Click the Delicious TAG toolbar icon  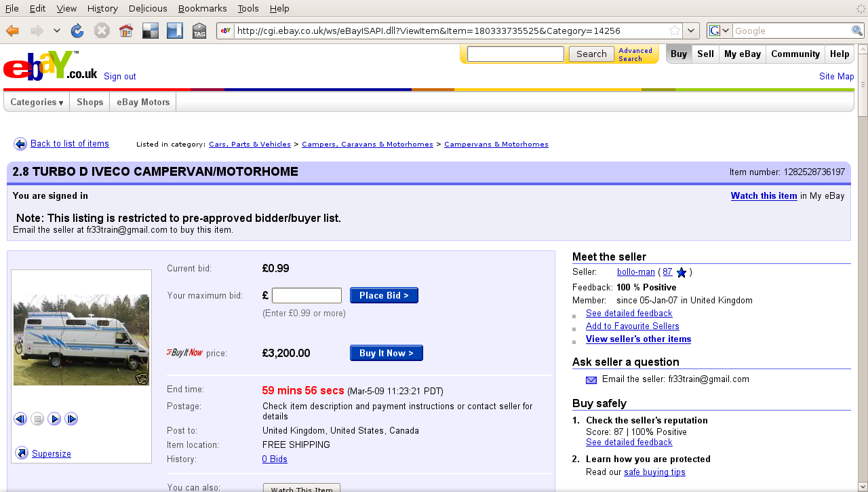(199, 31)
